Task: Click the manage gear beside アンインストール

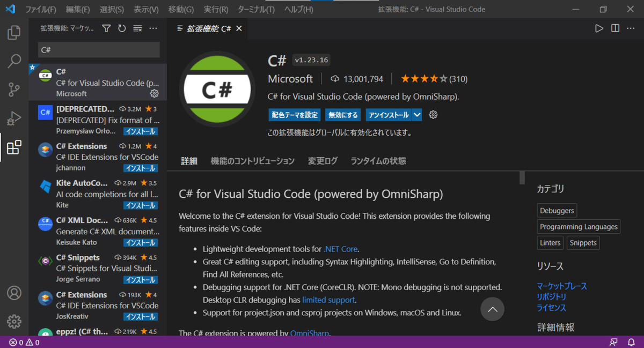Action: click(x=434, y=115)
